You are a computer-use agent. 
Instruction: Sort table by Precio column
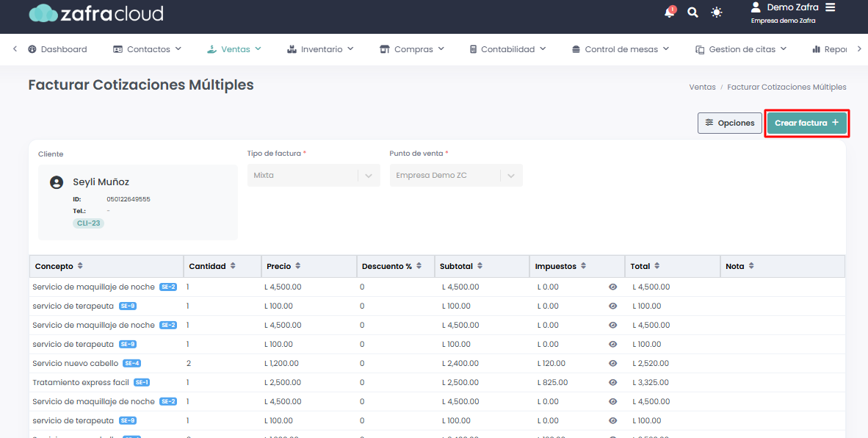[x=297, y=266]
